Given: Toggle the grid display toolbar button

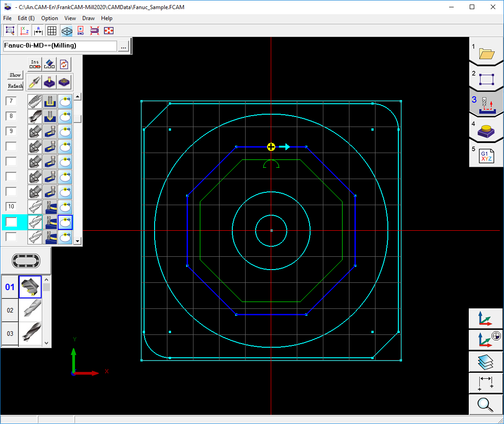Looking at the screenshot, I should coord(52,31).
